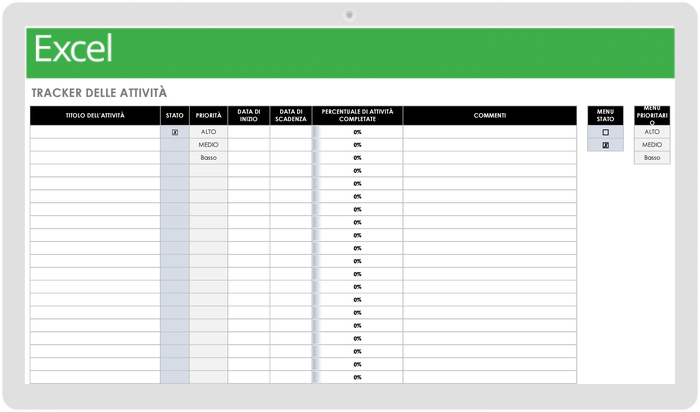Click the PRIORITÀ column header
Screen dimensions: 700x412
(x=208, y=116)
